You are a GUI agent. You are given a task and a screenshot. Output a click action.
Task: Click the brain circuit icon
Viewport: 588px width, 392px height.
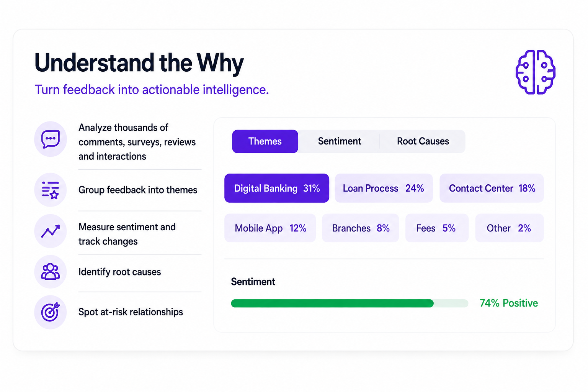535,72
